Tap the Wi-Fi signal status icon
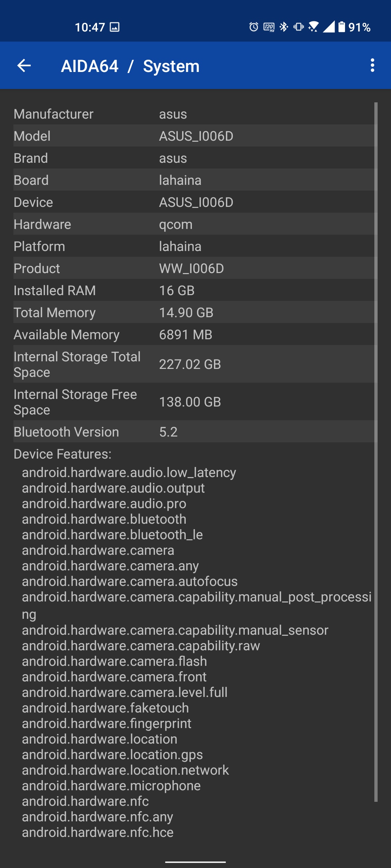391x868 pixels. click(314, 27)
